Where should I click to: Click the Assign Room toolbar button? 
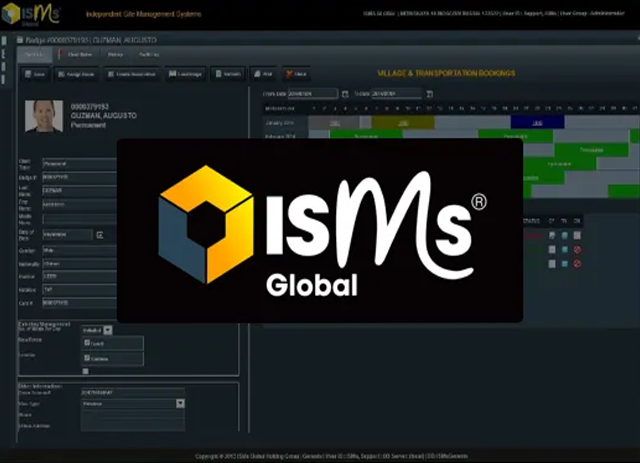click(x=76, y=74)
